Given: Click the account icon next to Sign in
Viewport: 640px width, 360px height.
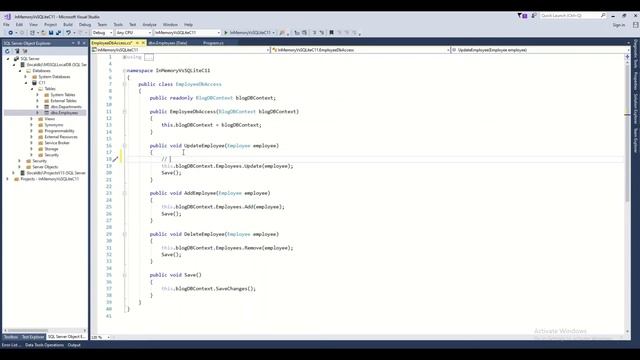Looking at the screenshot, I should click(x=636, y=25).
